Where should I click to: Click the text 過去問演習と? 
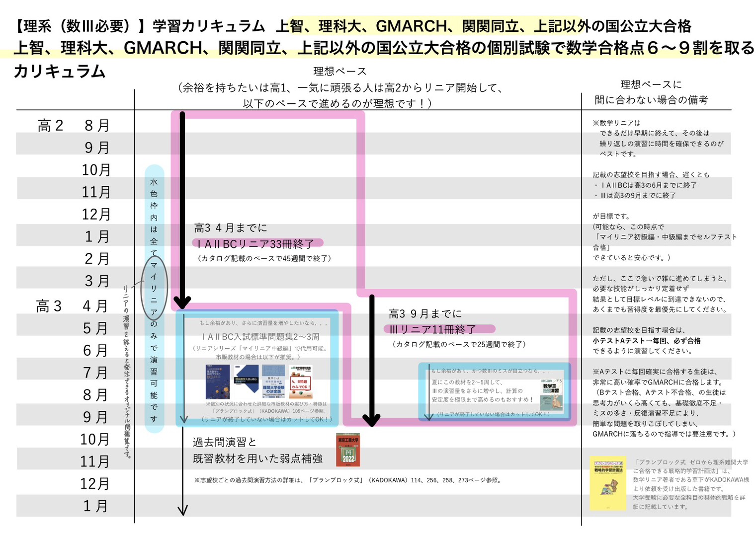point(225,442)
